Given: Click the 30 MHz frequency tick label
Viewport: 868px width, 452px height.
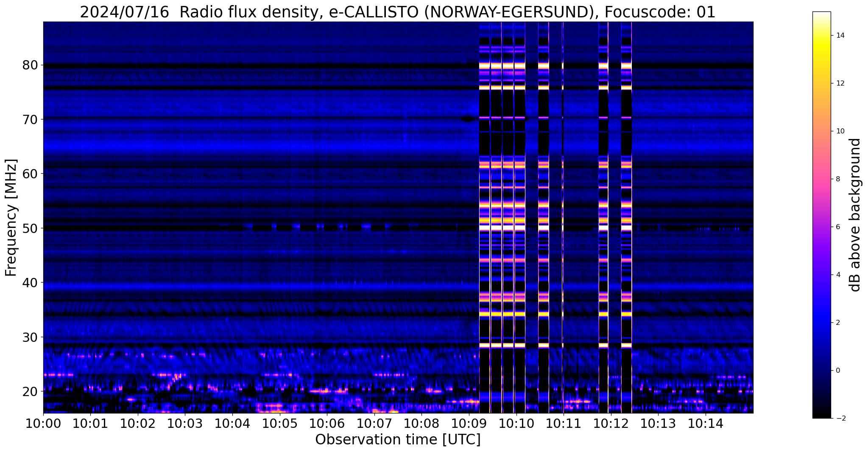Looking at the screenshot, I should click(30, 337).
